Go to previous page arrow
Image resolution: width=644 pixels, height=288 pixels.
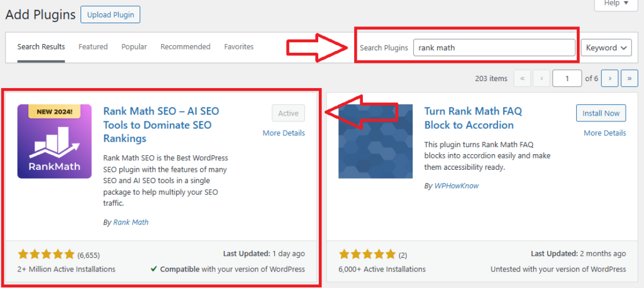pos(541,79)
